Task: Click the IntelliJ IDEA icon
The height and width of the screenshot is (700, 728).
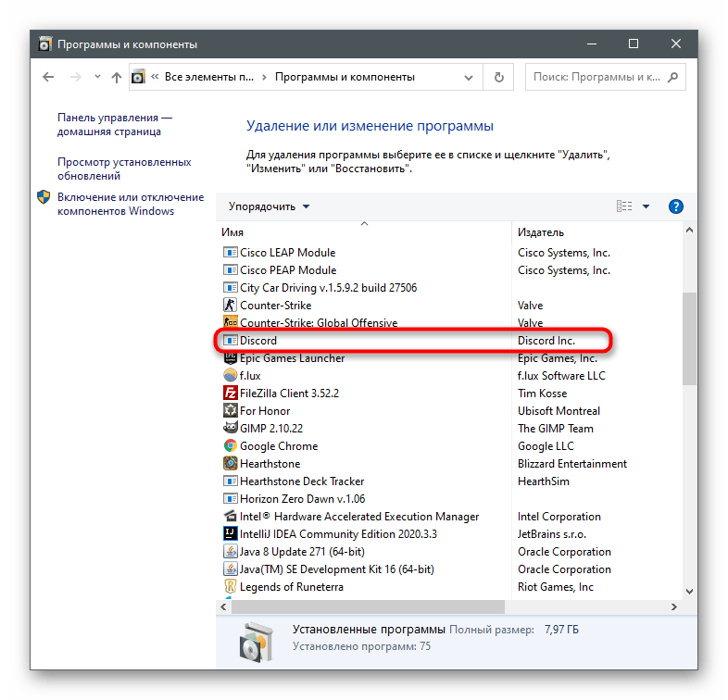Action: pos(231,533)
